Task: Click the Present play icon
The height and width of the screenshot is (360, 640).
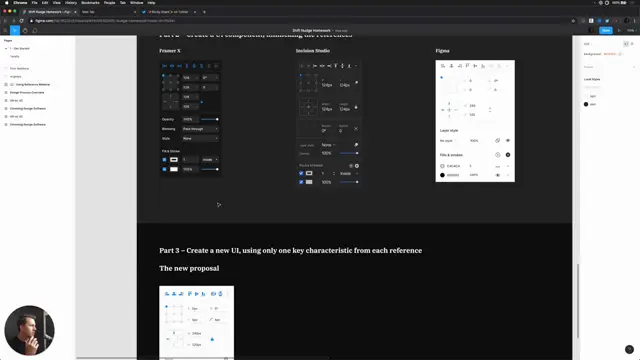Action: (x=619, y=31)
